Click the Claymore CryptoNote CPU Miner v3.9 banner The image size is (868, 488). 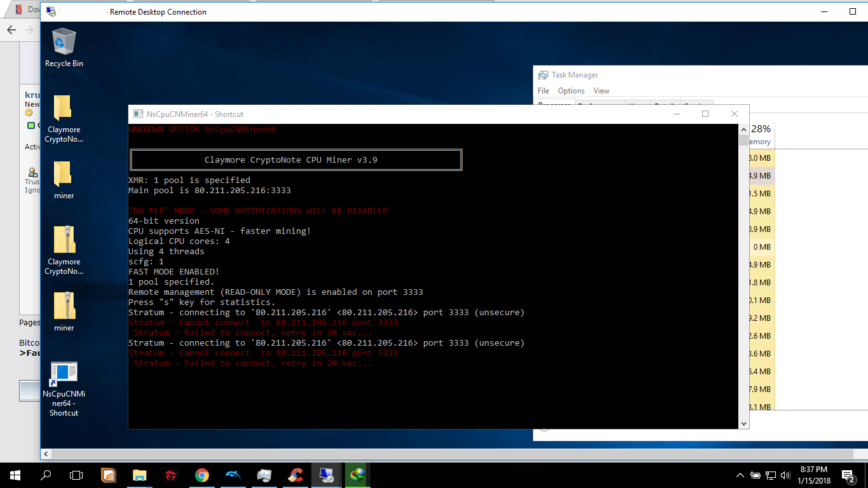[x=296, y=160]
